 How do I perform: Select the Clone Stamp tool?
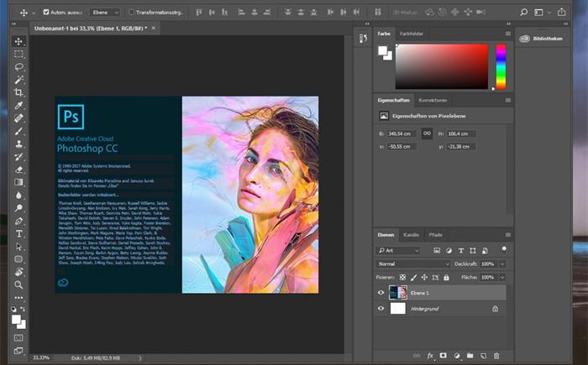(18, 143)
